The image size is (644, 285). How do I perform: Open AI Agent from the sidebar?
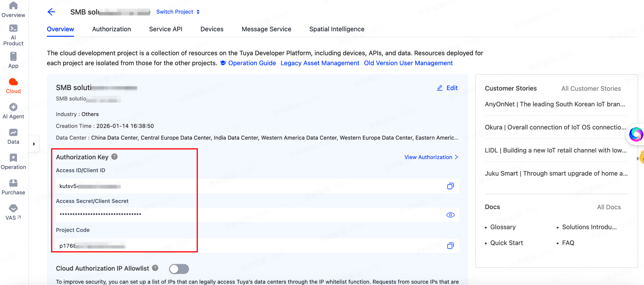point(13,111)
